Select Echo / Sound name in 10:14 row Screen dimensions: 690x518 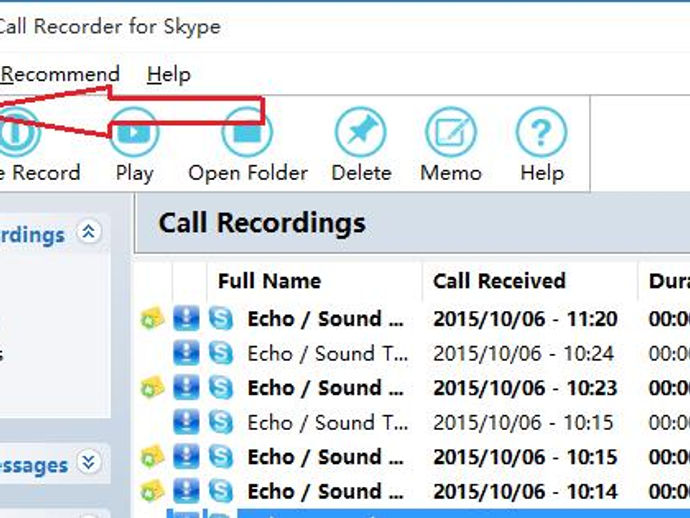tap(326, 492)
